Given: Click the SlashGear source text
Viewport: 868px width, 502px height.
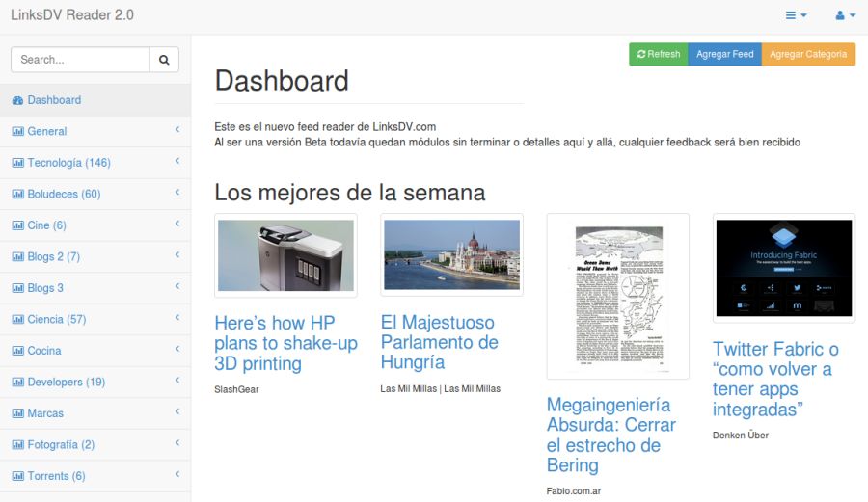Looking at the screenshot, I should click(236, 390).
